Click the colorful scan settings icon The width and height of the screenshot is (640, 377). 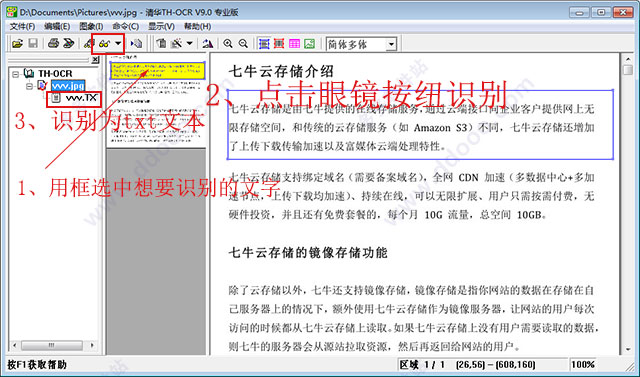(69, 43)
